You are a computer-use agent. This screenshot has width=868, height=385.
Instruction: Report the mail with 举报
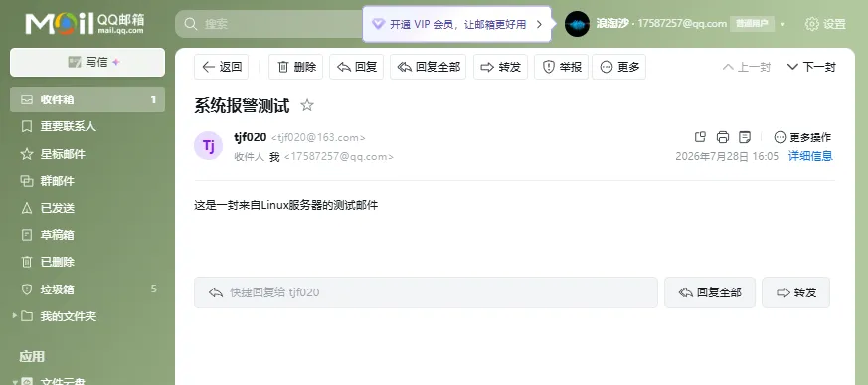pos(562,67)
